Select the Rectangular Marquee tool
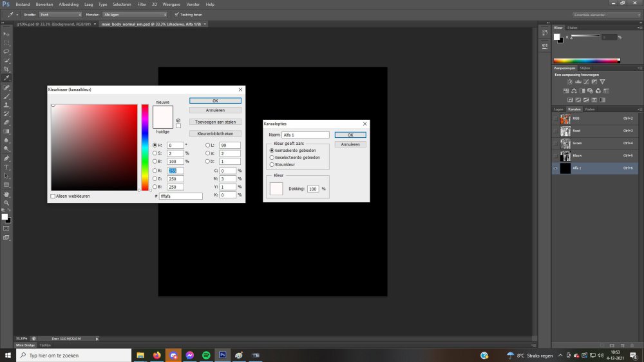644x362 pixels. 6,42
